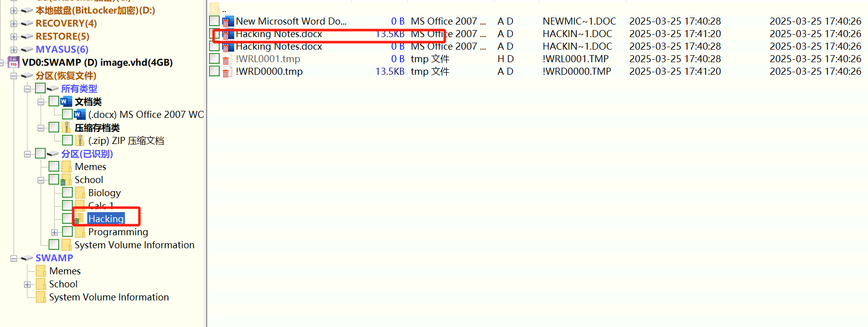Tick the 所有类型 checkbox
Viewport: 868px width, 327px height.
[41, 88]
